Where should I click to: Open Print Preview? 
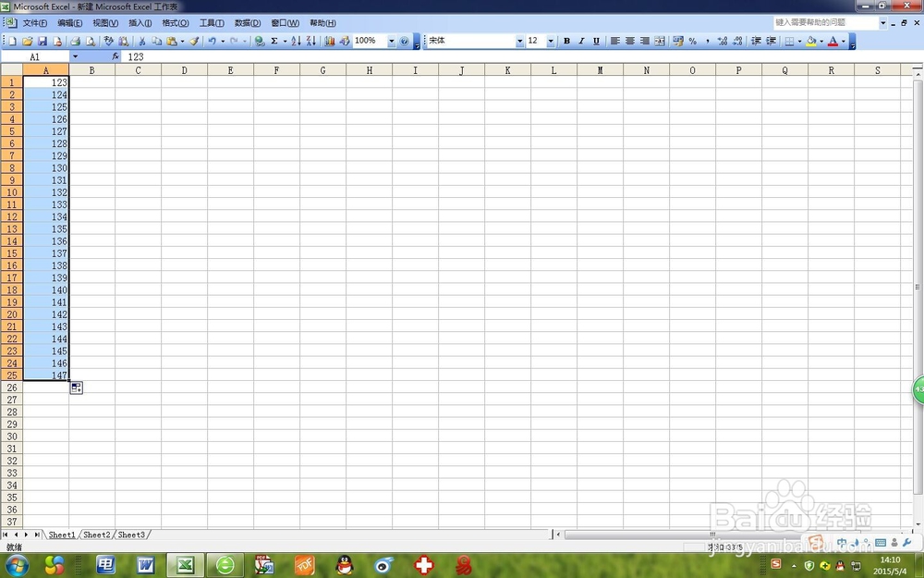tap(91, 41)
